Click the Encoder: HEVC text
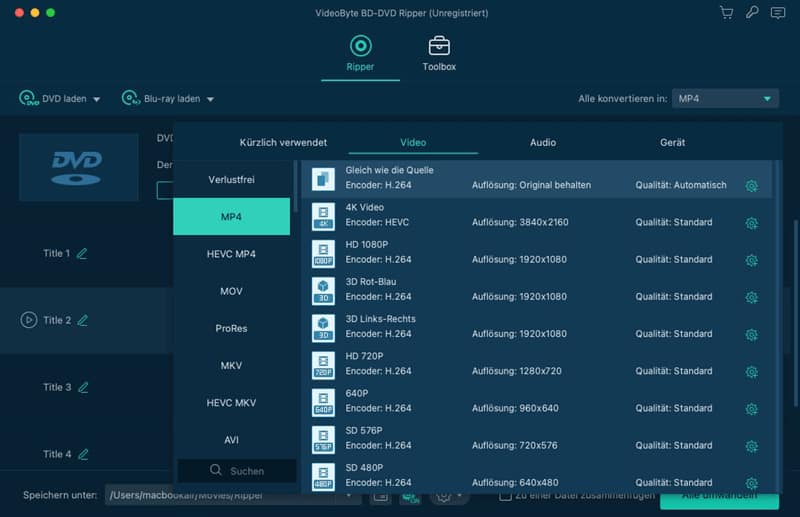 point(377,222)
